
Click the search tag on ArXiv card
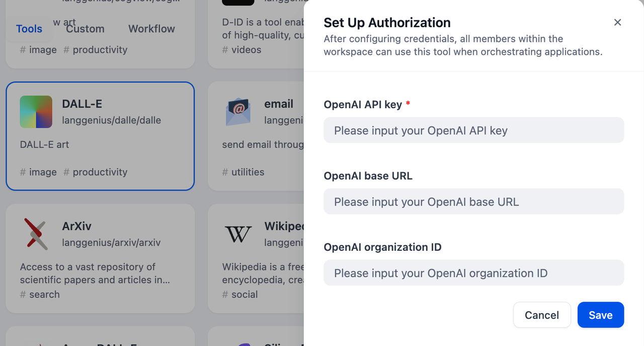click(x=40, y=295)
